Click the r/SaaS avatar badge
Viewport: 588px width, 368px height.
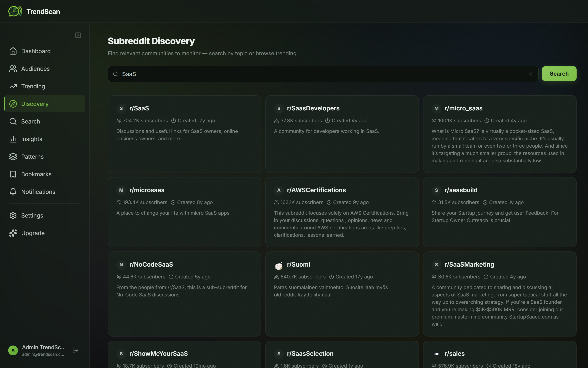(x=121, y=108)
